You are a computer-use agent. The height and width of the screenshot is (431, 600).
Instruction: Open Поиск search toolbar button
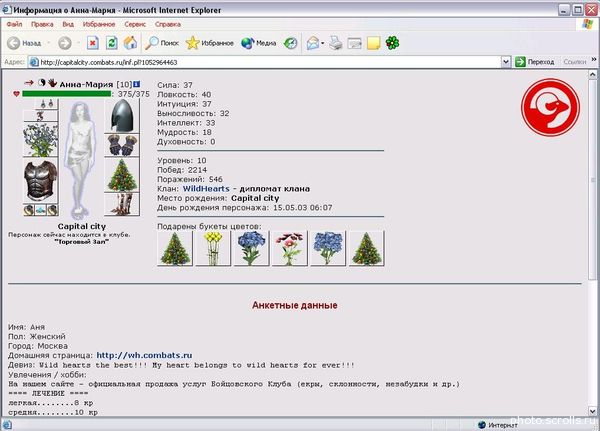coord(162,43)
